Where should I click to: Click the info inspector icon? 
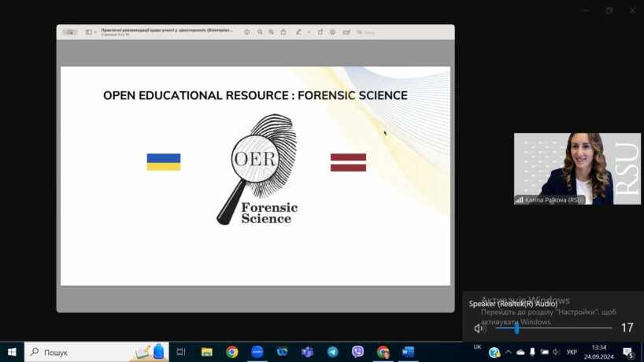coord(247,32)
